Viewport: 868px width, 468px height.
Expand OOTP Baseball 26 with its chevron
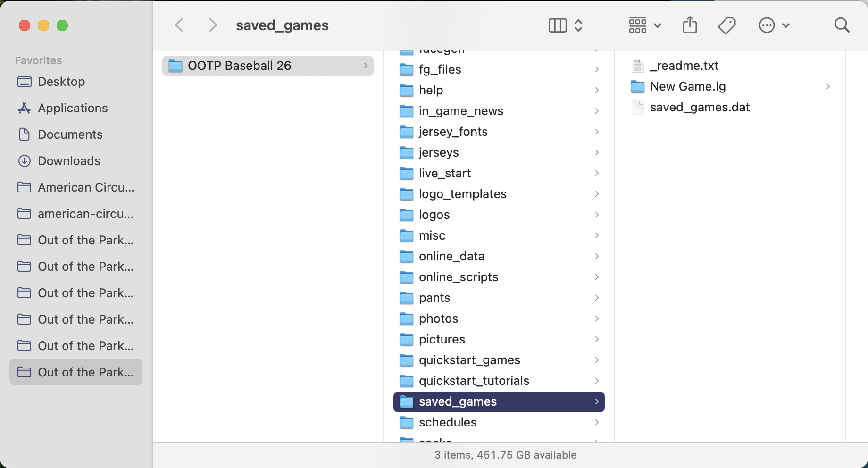(x=366, y=66)
